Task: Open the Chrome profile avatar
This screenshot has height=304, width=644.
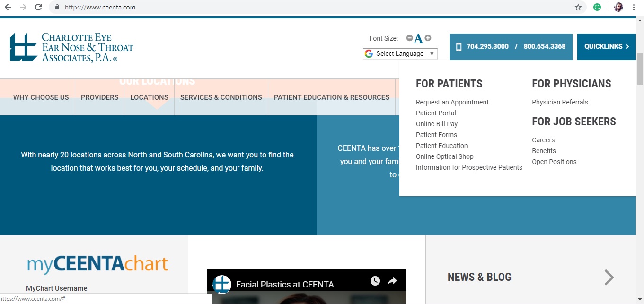Action: click(618, 7)
